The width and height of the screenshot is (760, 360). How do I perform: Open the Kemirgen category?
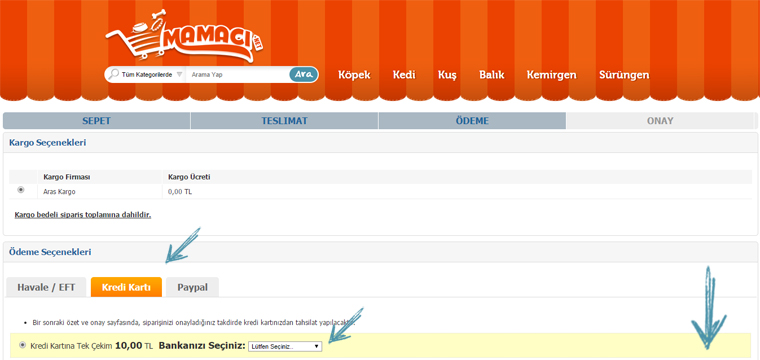point(551,76)
